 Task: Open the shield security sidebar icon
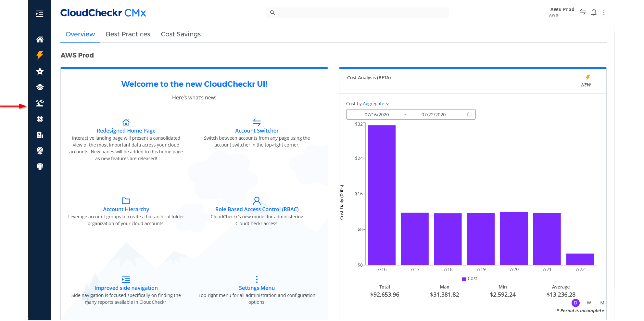click(40, 167)
